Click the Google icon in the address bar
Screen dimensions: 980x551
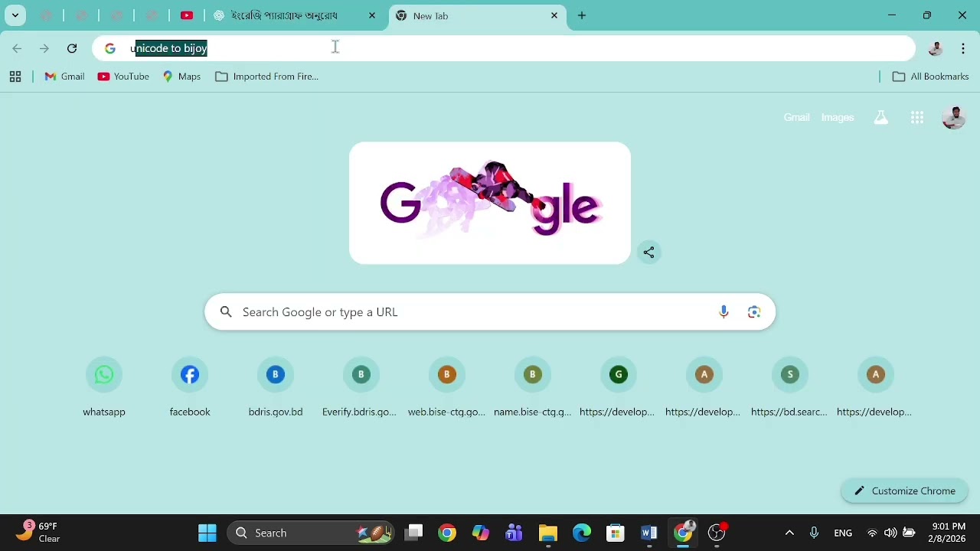coord(110,49)
